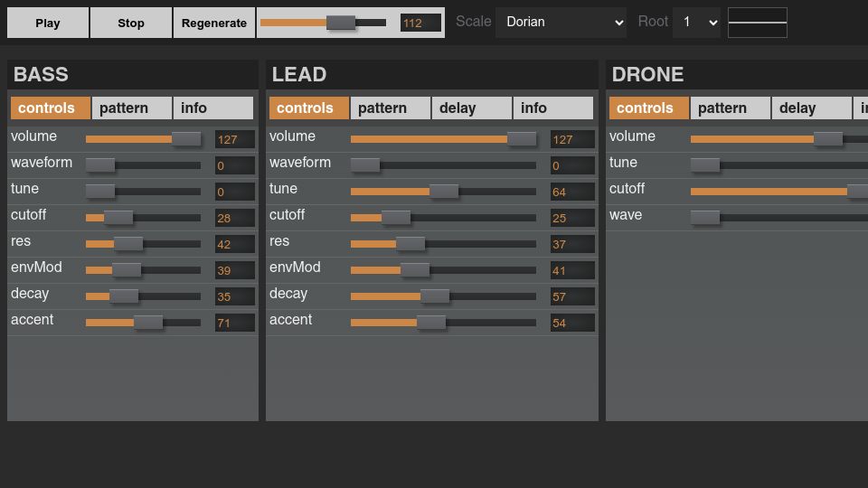The width and height of the screenshot is (868, 488).
Task: Click the DRONE volume slider handle
Action: [828, 139]
